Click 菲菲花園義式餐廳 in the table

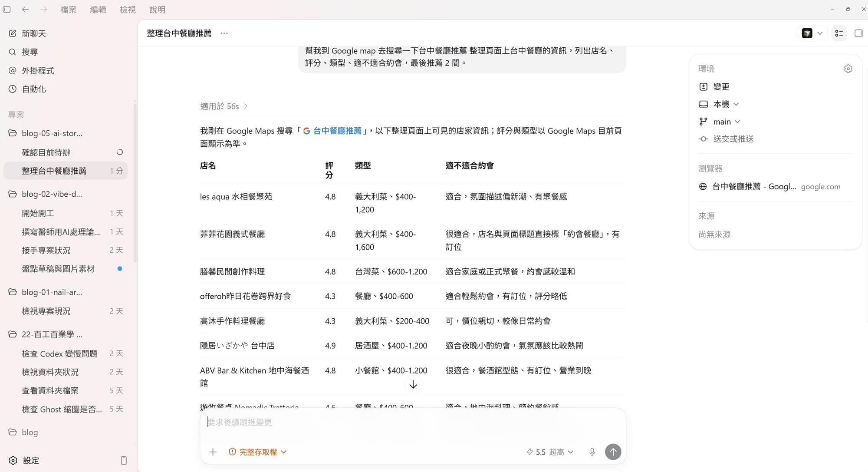click(x=232, y=234)
